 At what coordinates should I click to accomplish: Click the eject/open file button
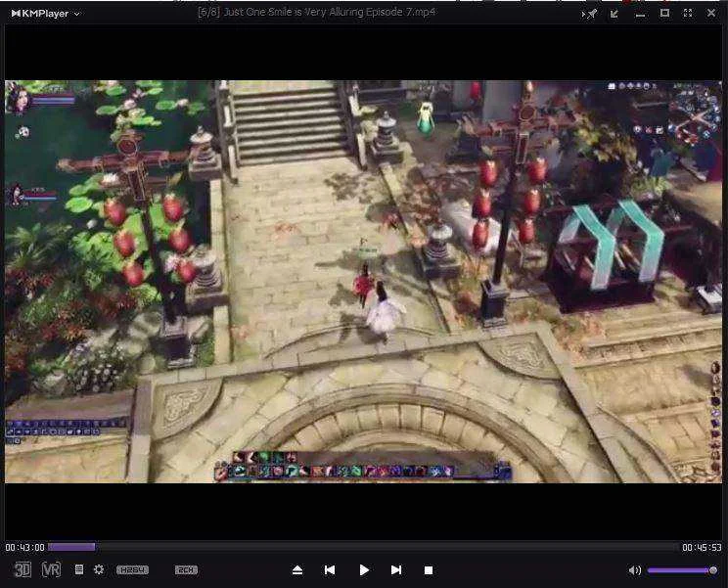[297, 570]
